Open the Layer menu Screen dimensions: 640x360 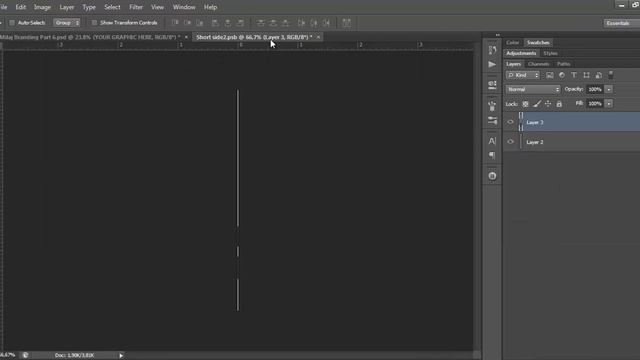click(x=67, y=7)
